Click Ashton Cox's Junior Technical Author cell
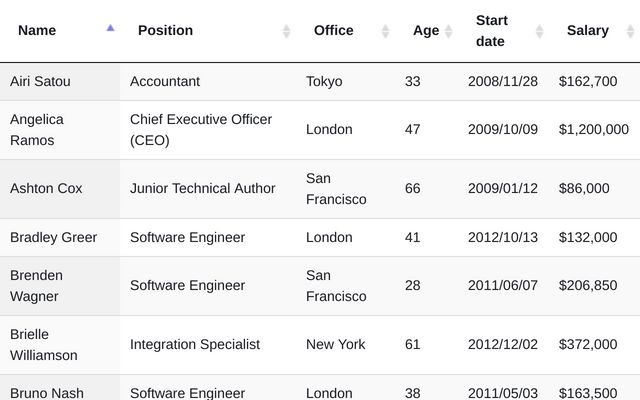 tap(202, 188)
